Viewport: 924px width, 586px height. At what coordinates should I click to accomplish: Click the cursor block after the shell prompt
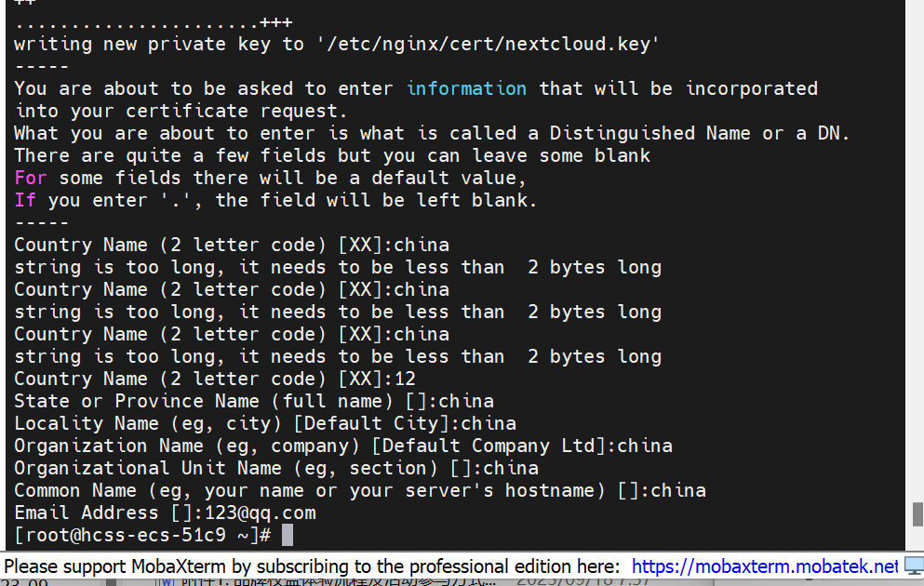(x=288, y=535)
